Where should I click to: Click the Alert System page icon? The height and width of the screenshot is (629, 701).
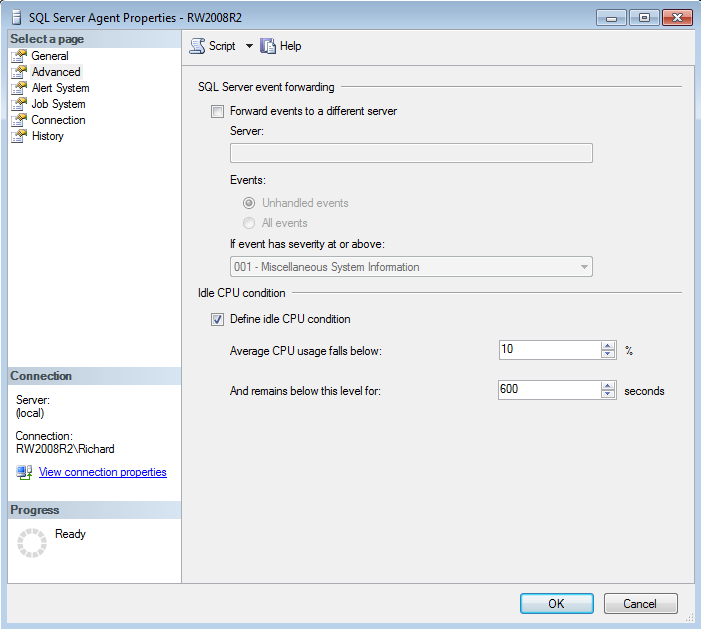click(x=18, y=88)
